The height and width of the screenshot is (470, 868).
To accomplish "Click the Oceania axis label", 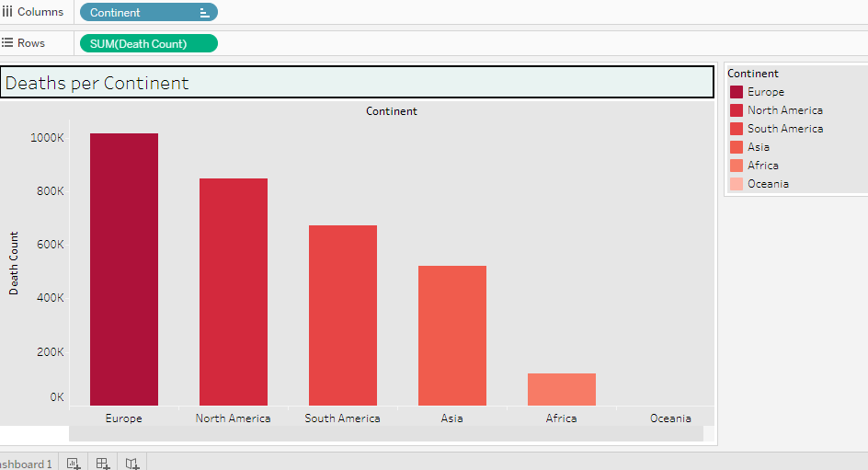I will 670,418.
